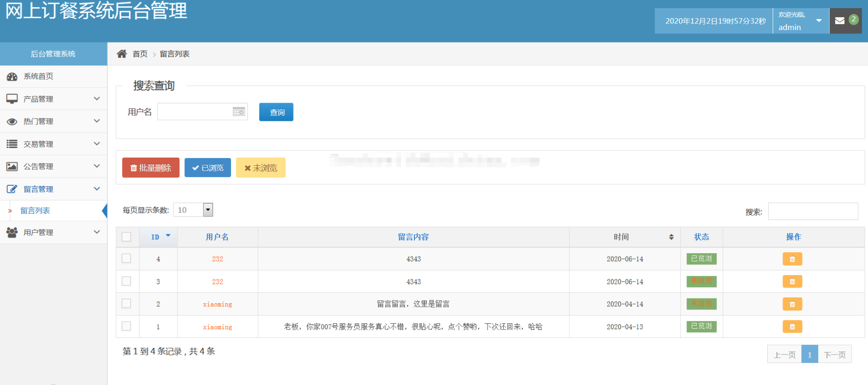
Task: Click the 用户名 column header
Action: pyautogui.click(x=217, y=237)
